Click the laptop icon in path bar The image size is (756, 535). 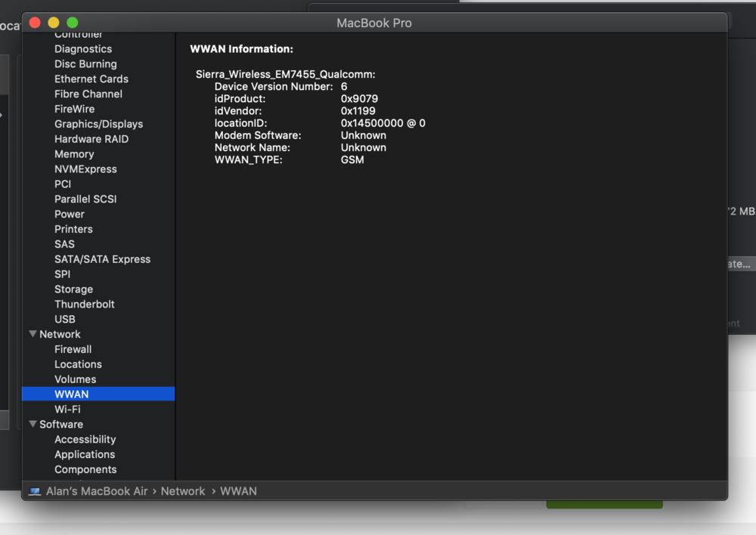click(35, 491)
